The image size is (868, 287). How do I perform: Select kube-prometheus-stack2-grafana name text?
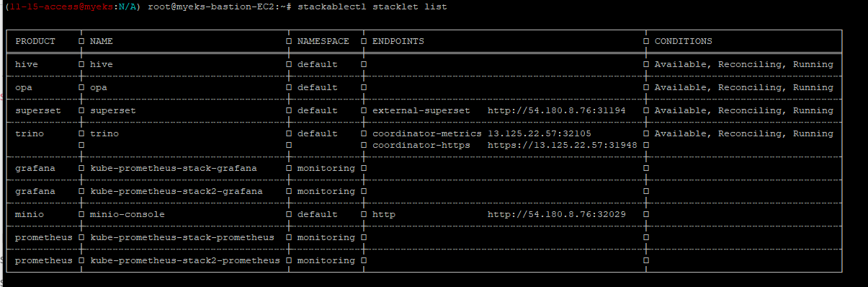tap(176, 191)
